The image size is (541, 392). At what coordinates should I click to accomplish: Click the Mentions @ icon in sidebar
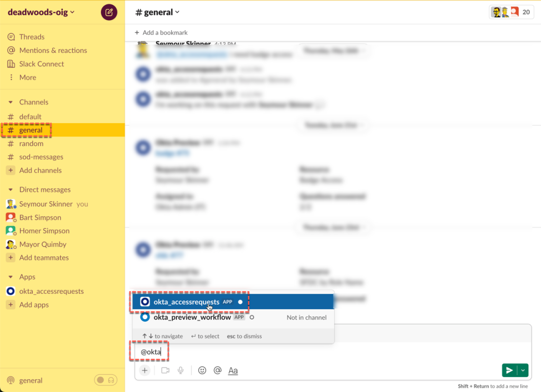coord(11,50)
